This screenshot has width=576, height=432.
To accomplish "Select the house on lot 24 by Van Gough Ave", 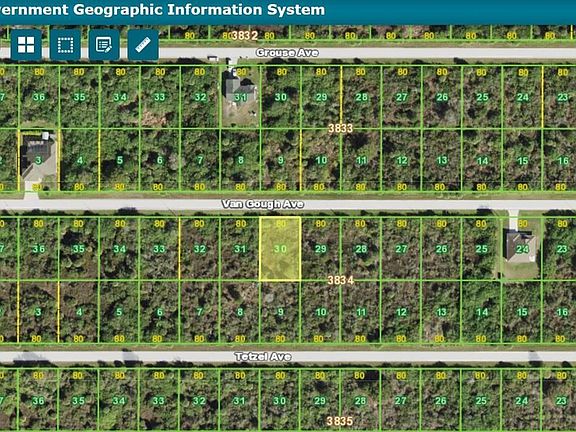I will tap(519, 246).
